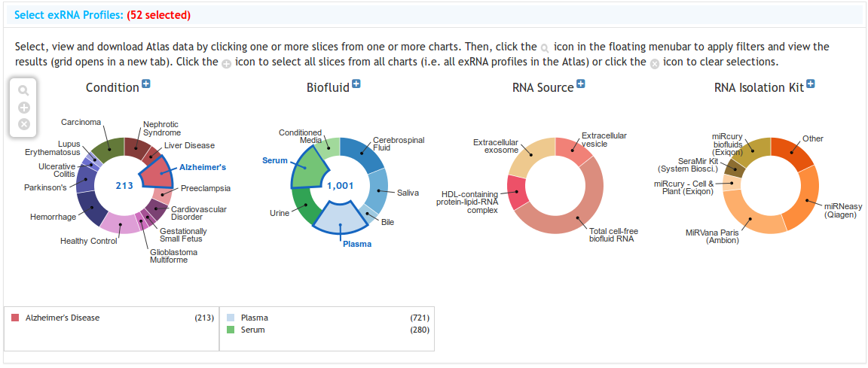
Task: Click select-all plus icon in floating menubar
Action: coord(23,107)
